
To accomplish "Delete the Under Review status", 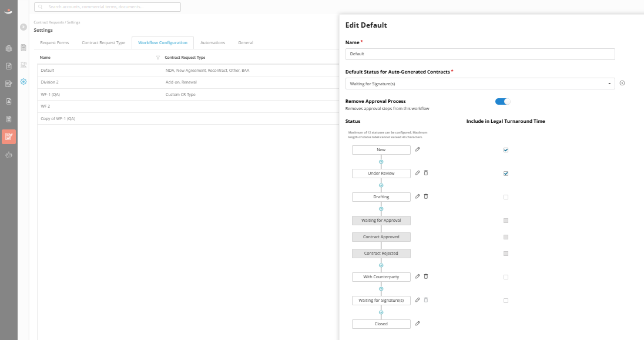I will coord(426,173).
